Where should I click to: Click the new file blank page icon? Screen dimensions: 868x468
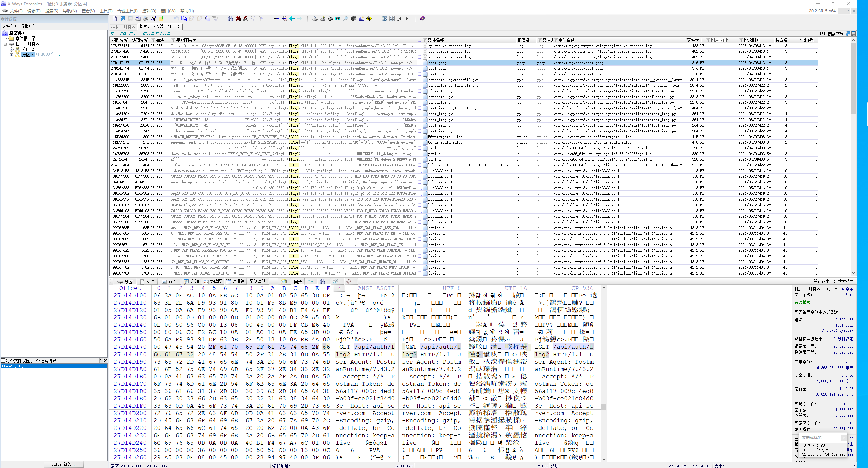(115, 19)
